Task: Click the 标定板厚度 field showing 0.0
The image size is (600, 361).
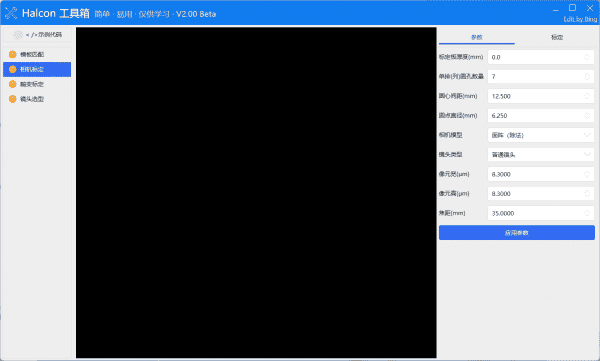Action: pyautogui.click(x=541, y=57)
